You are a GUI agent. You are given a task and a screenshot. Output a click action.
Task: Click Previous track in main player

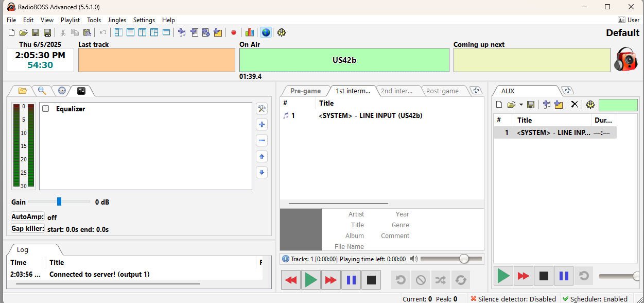coord(291,280)
